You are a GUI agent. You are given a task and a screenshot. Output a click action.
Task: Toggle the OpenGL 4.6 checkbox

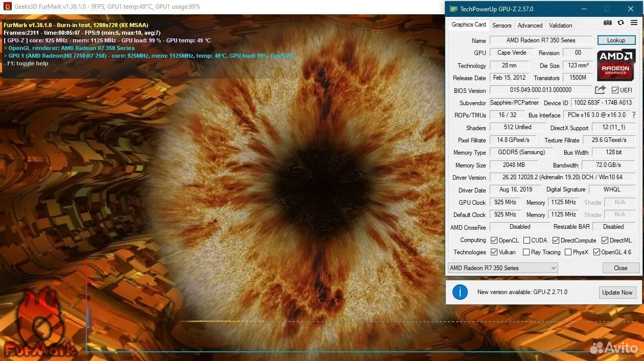point(597,252)
